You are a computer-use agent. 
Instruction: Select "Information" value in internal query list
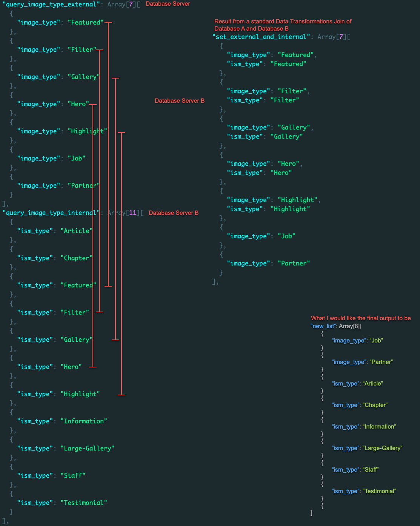click(x=84, y=421)
